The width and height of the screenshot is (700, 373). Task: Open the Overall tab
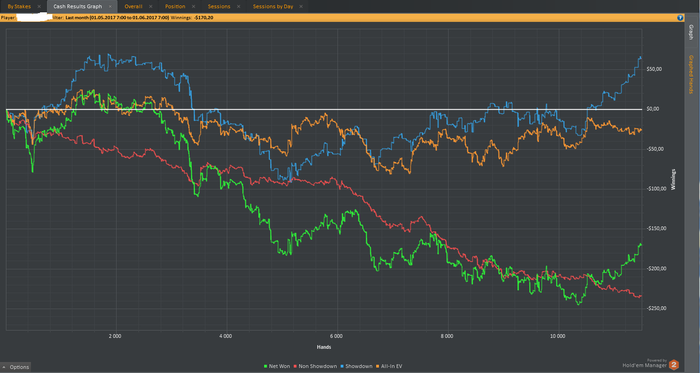[x=133, y=6]
